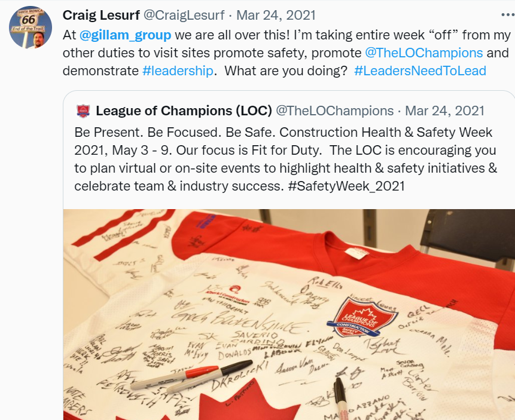Open the three-dot tweet options menu
The height and width of the screenshot is (420, 515).
pos(508,15)
